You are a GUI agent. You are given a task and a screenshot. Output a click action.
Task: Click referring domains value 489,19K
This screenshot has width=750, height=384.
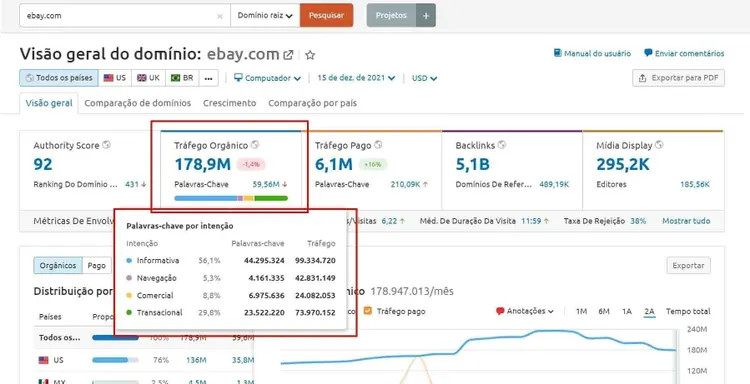coord(554,184)
